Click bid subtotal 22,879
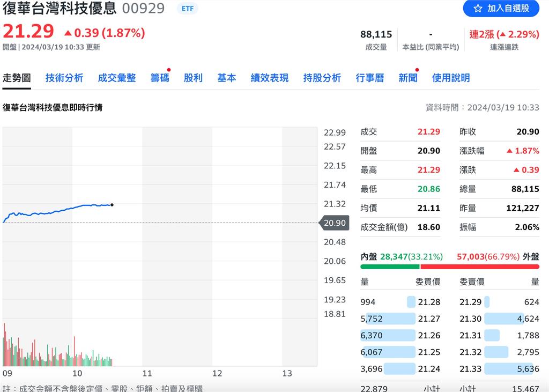Image resolution: width=549 pixels, height=392 pixels. [374, 388]
